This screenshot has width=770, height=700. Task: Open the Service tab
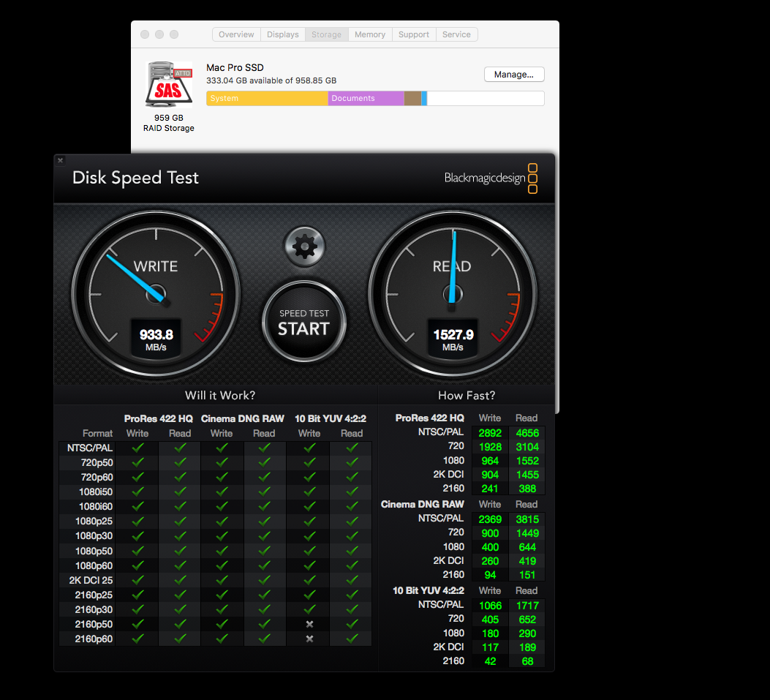pos(456,34)
